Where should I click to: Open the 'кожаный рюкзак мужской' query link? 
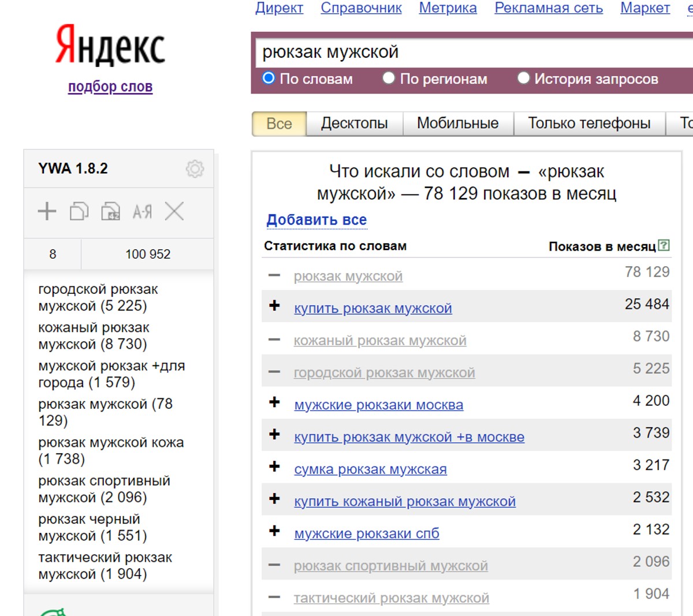(380, 341)
